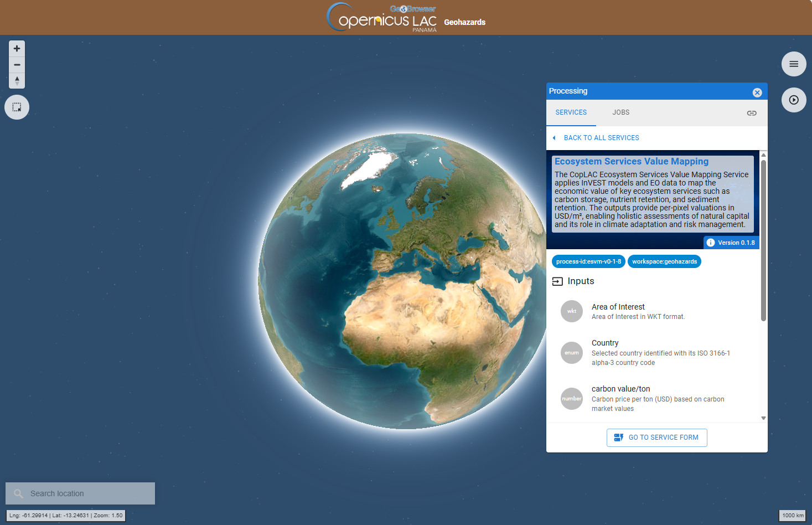Click the version info icon
This screenshot has width=812, height=525.
[711, 243]
